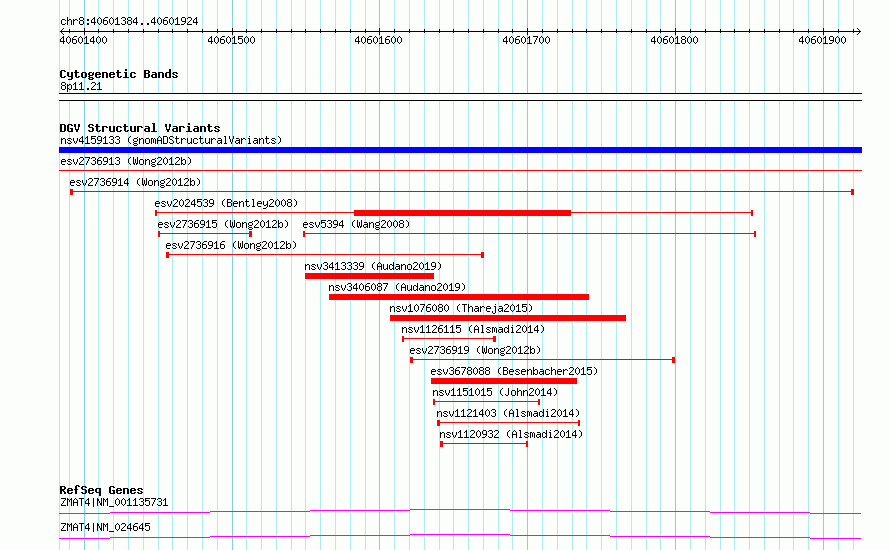Screen dimensions: 890x550
Task: Click the Cytogenetic Bands track title
Action: (x=119, y=74)
